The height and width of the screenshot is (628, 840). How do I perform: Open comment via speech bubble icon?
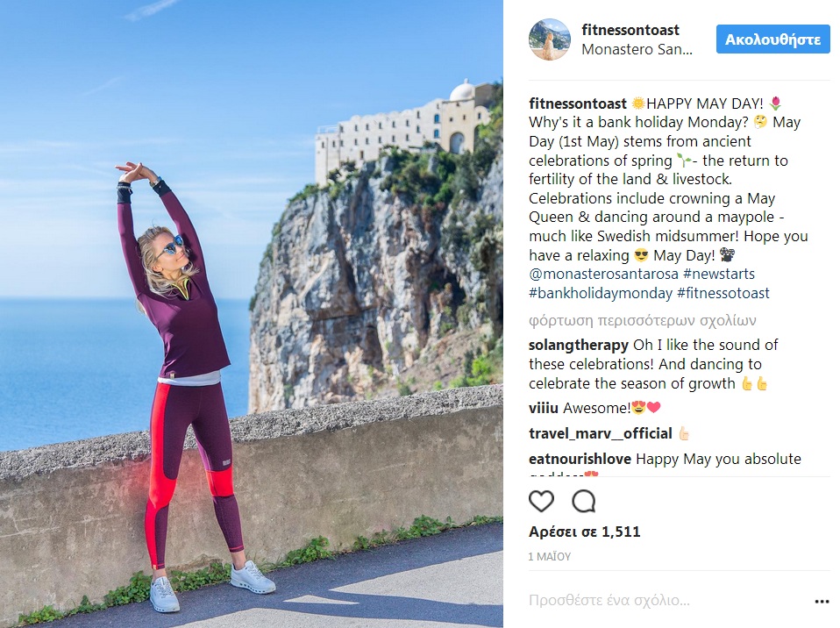(583, 502)
